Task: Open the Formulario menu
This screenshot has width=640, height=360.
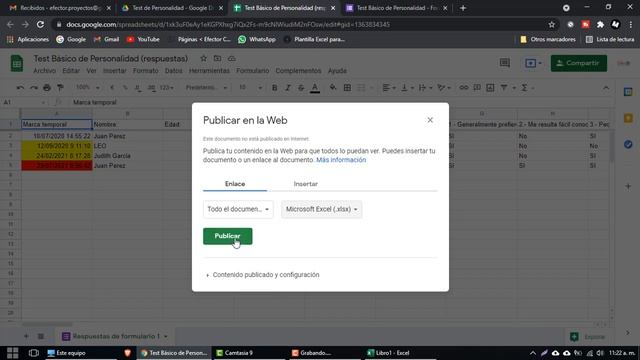Action: [x=253, y=71]
